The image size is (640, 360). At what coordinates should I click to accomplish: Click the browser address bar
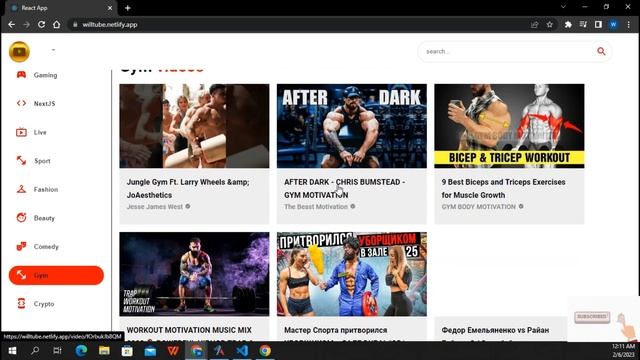[302, 24]
